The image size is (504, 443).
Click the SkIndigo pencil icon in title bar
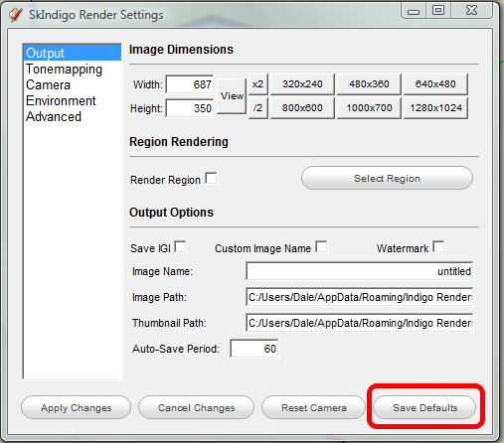(16, 15)
